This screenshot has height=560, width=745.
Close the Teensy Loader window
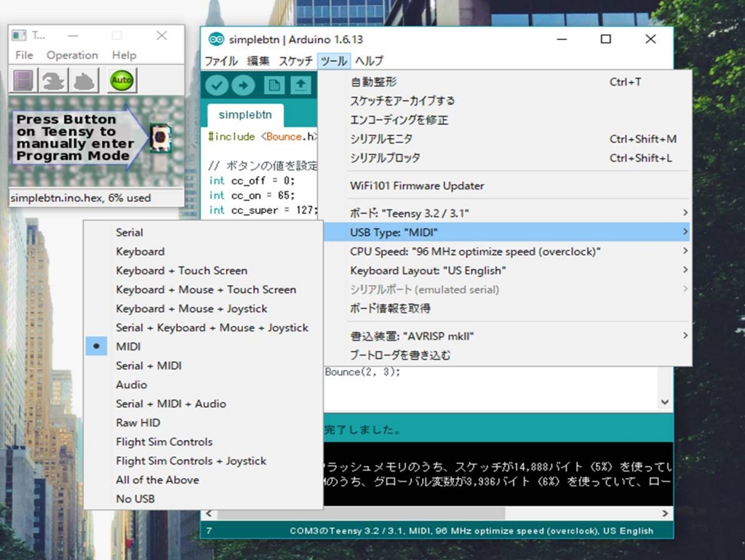[162, 36]
